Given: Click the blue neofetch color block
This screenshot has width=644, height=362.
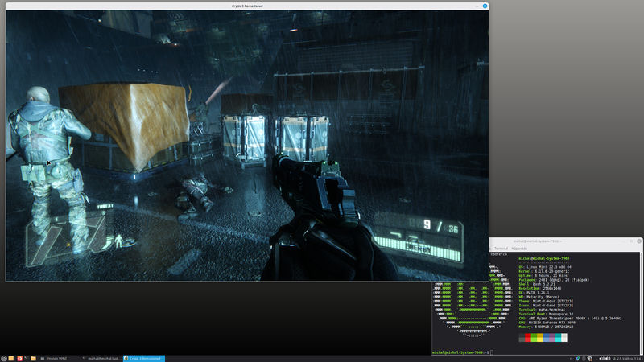Looking at the screenshot, I should click(x=547, y=337).
